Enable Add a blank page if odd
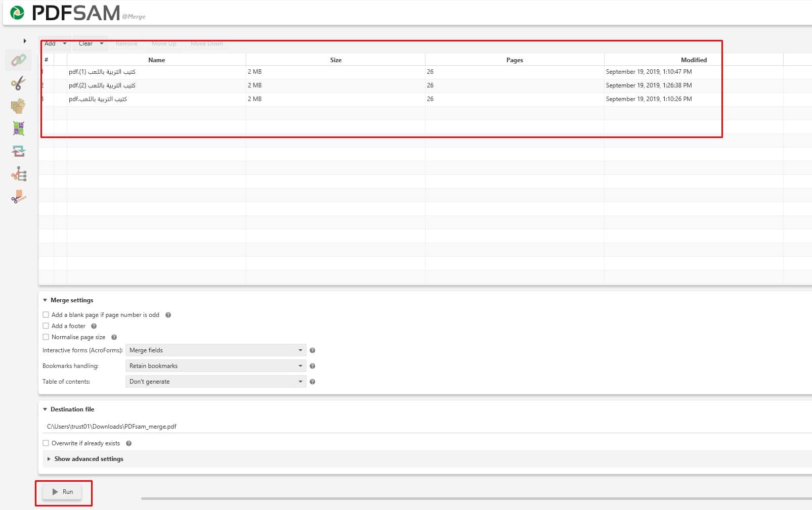Image resolution: width=812 pixels, height=510 pixels. pyautogui.click(x=46, y=315)
